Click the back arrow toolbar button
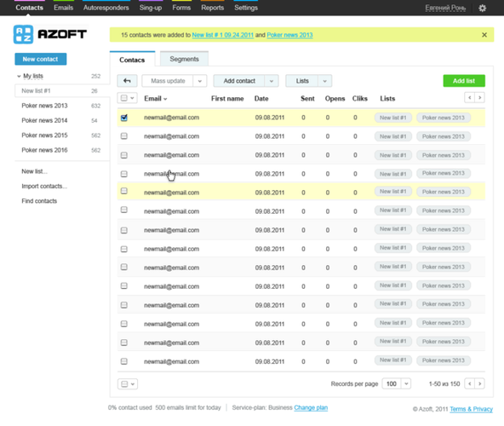Screen dimensions: 504x426 pyautogui.click(x=127, y=81)
